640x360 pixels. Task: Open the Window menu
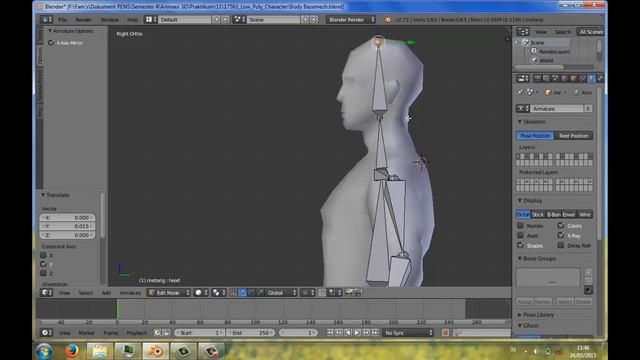coord(109,20)
